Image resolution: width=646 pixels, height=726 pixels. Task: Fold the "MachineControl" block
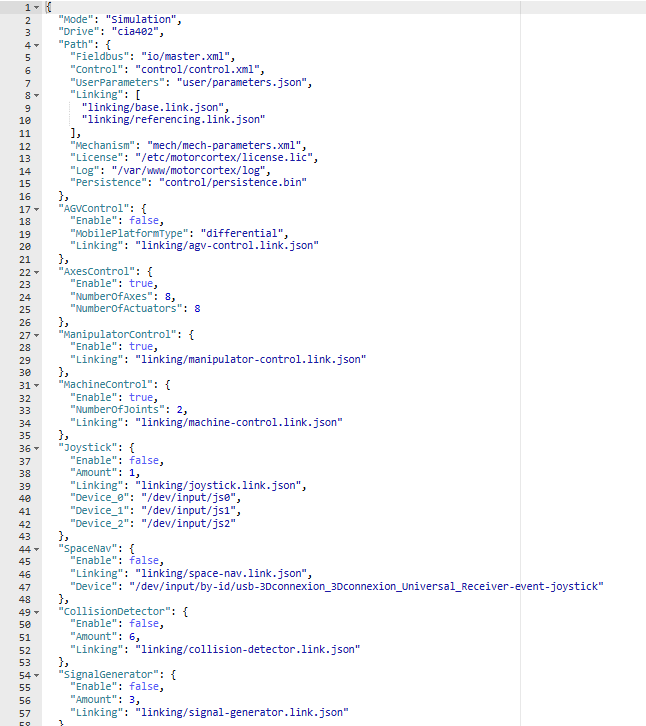37,384
